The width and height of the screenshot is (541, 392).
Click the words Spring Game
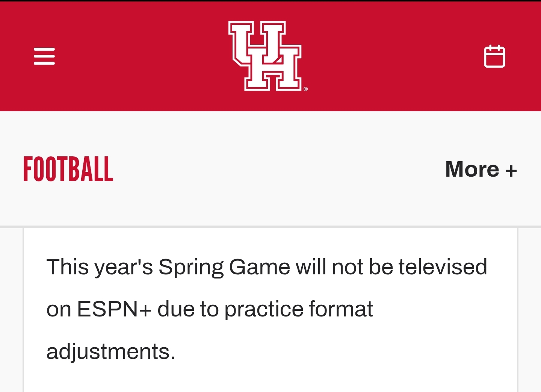(x=224, y=268)
